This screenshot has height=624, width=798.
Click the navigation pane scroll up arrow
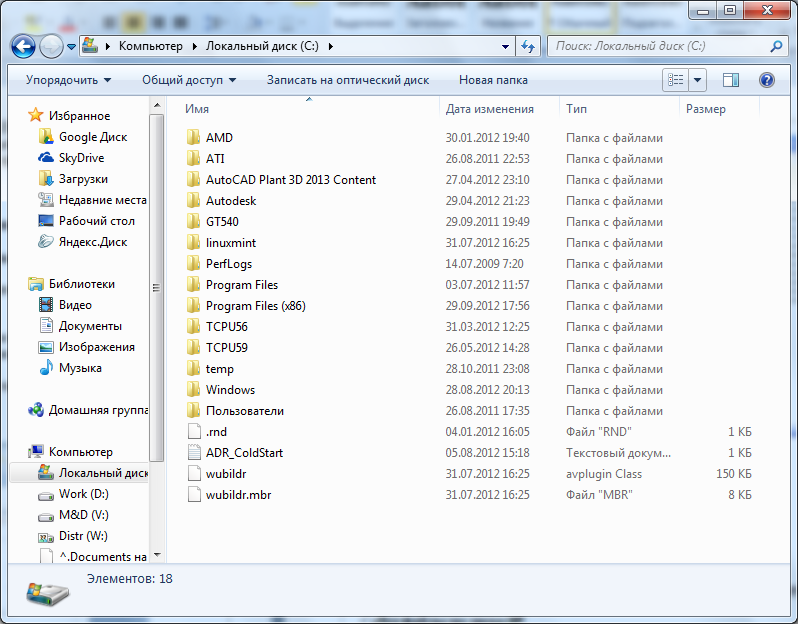click(x=157, y=106)
